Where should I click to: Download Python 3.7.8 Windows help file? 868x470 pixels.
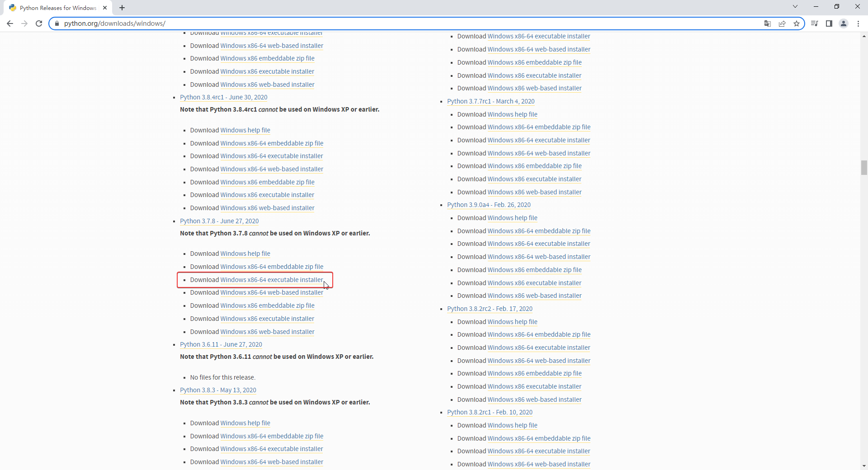pyautogui.click(x=245, y=254)
